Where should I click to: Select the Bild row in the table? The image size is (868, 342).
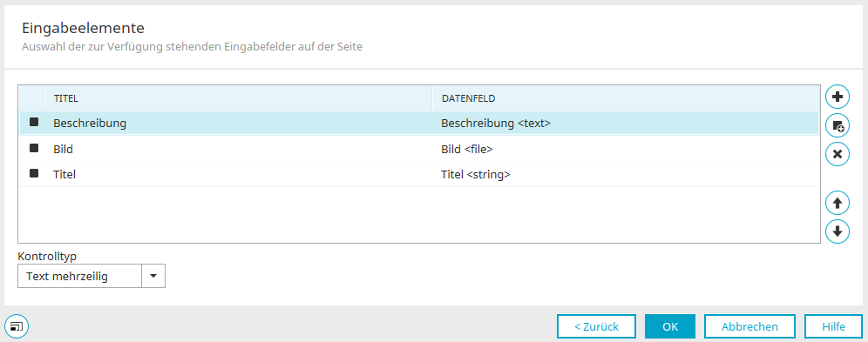419,149
